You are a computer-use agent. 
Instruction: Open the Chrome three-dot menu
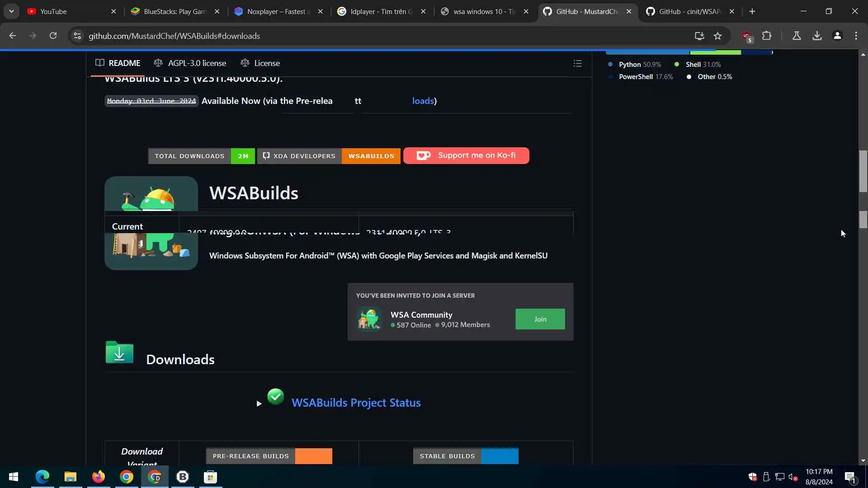[856, 36]
